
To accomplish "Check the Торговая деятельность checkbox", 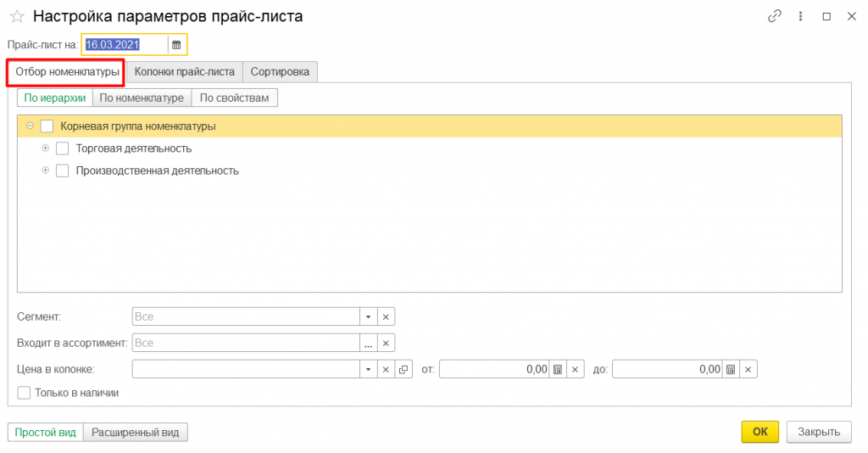I will coord(62,148).
